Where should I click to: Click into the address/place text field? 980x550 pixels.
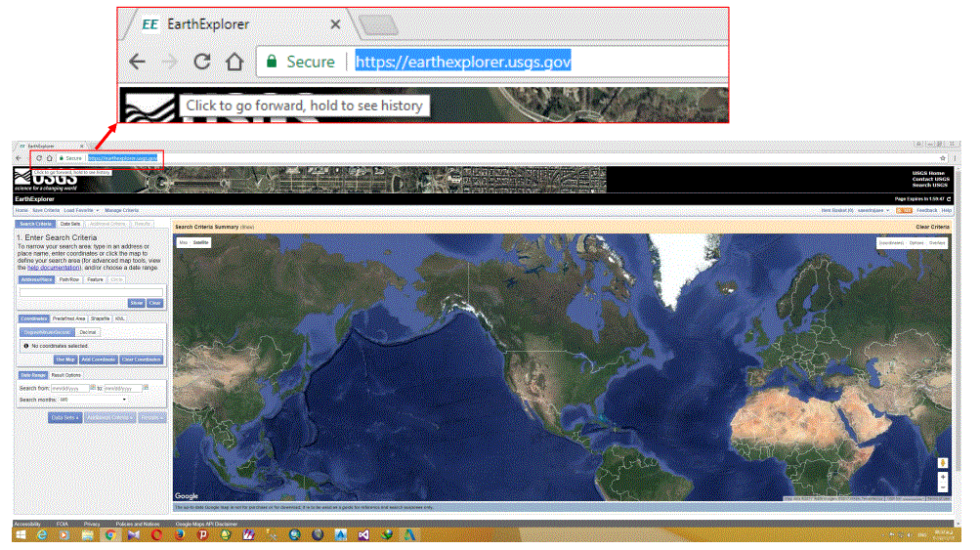(91, 292)
